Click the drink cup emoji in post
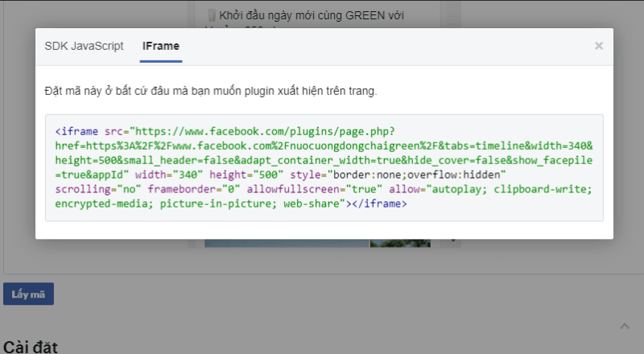 (212, 15)
